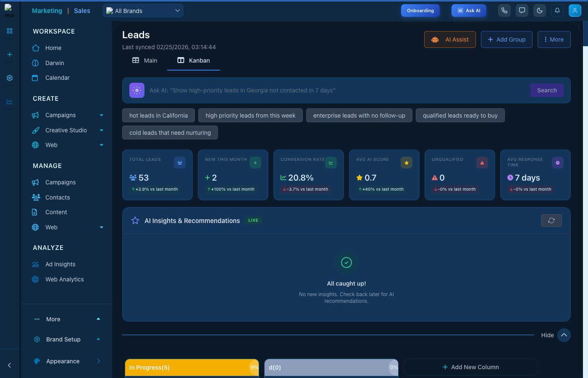Image resolution: width=588 pixels, height=378 pixels.
Task: Collapse the Brand Setup section
Action: click(x=98, y=339)
